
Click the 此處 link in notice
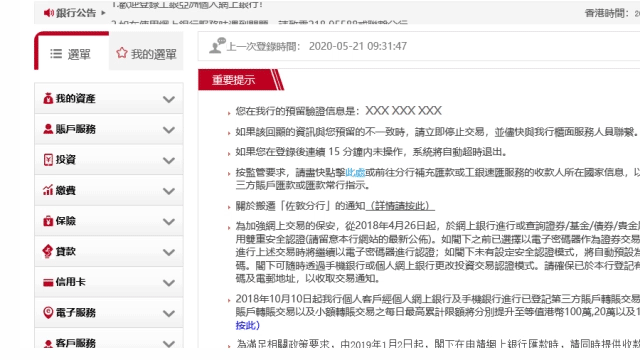[x=355, y=173]
